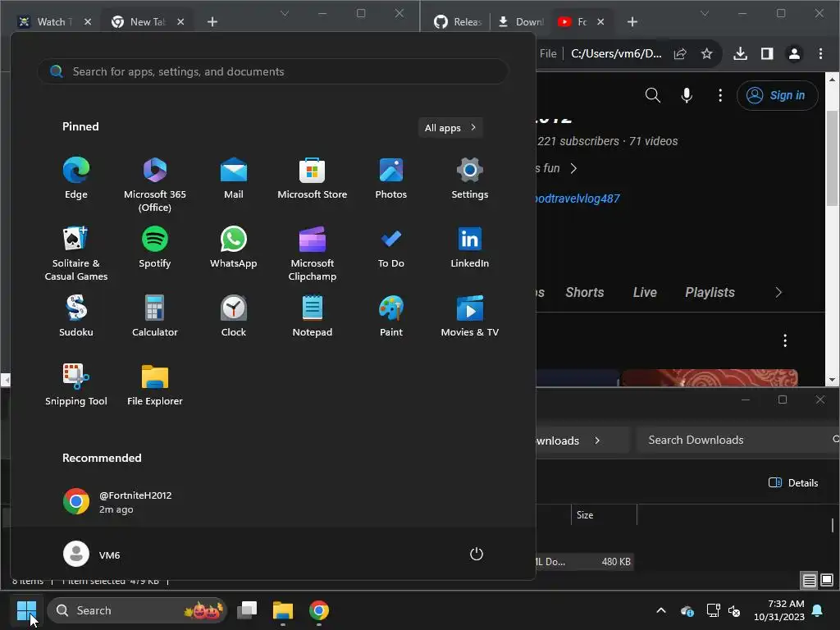Open the notification bell in the tray
The image size is (840, 630).
coord(818,610)
